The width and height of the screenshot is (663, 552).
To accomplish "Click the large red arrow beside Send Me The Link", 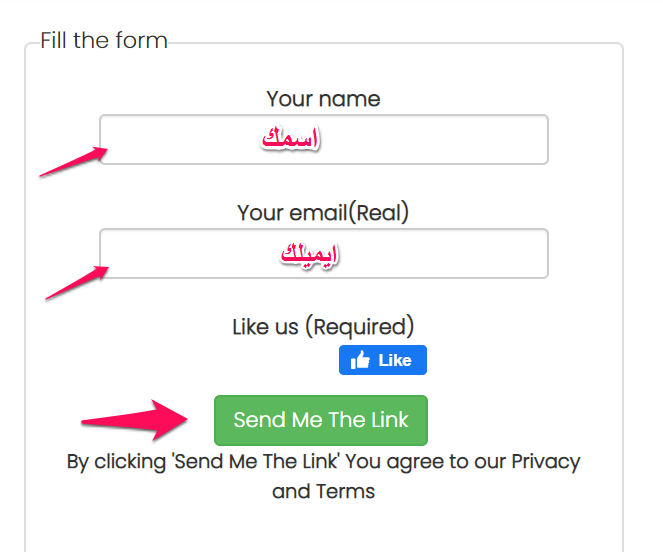I will [x=134, y=420].
